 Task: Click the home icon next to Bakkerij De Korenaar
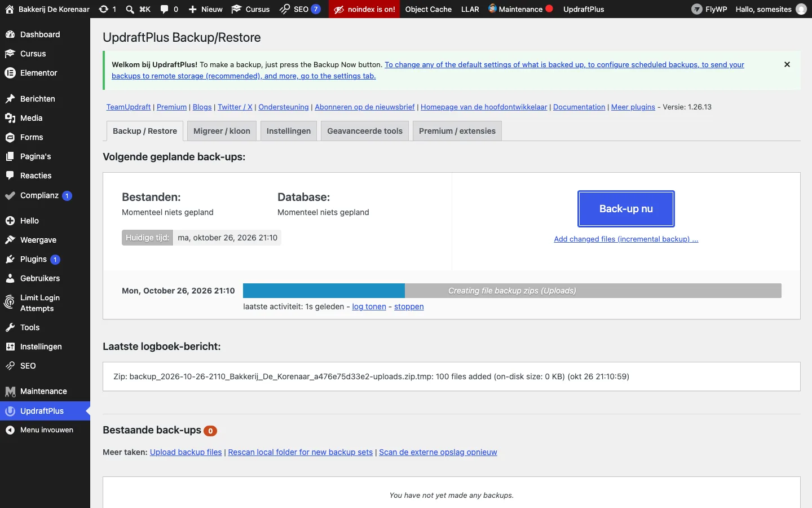10,9
